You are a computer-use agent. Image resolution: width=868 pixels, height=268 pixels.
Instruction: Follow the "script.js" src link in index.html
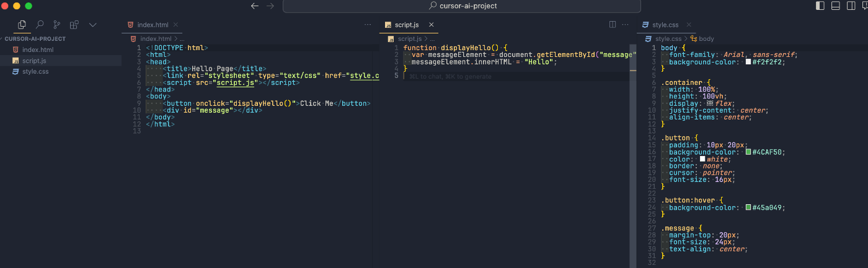click(x=235, y=82)
